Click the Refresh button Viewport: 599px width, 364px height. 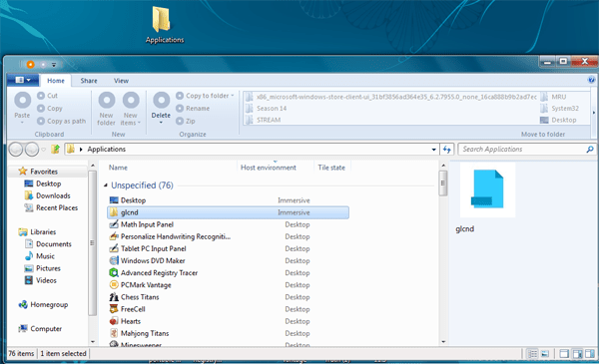click(446, 150)
